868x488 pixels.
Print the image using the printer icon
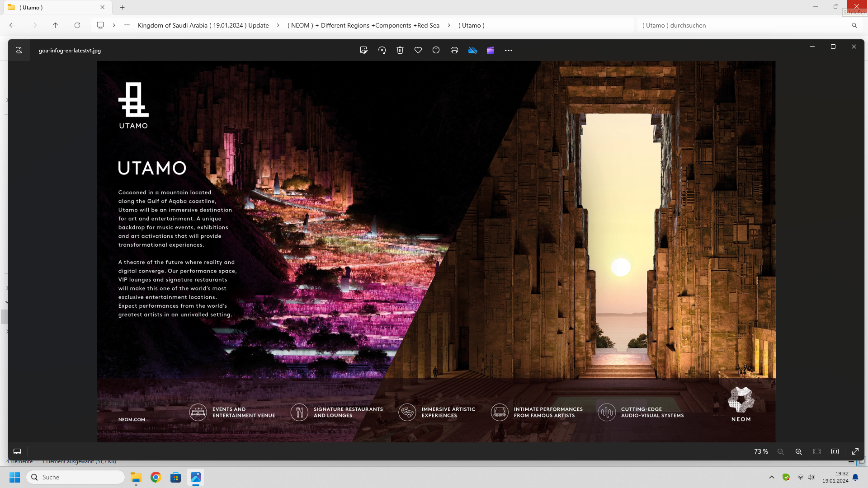454,50
